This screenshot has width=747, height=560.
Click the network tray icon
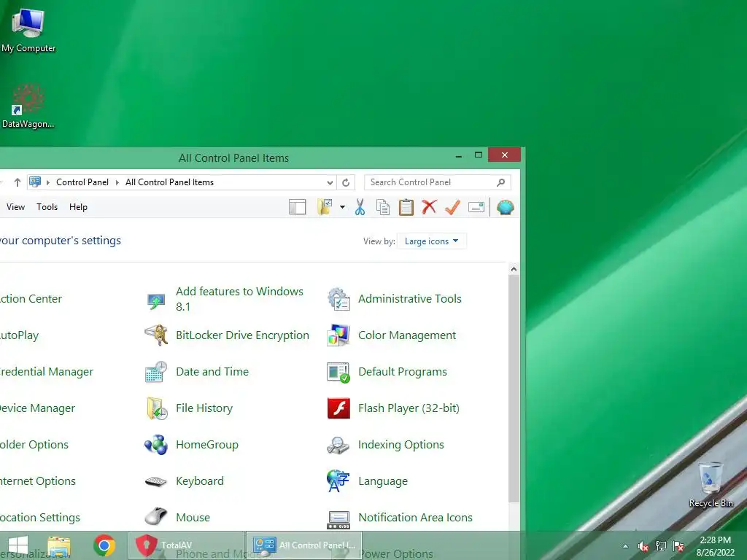coord(661,546)
